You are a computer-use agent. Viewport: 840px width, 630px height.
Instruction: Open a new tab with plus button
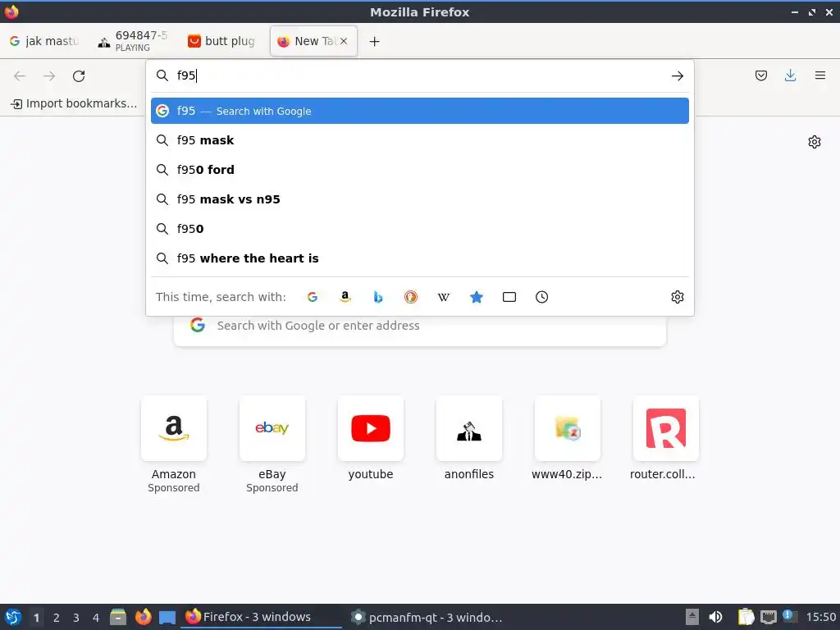(x=374, y=41)
